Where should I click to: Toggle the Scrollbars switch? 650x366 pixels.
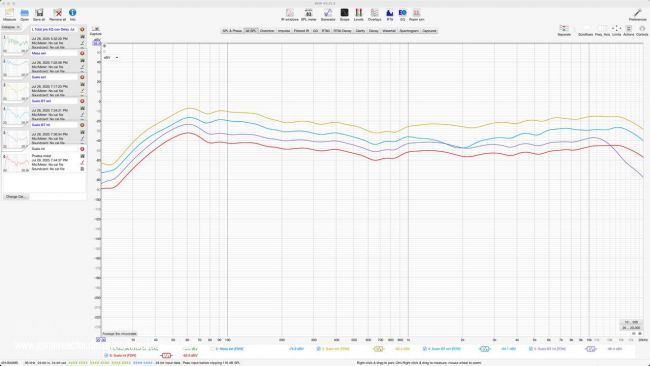pyautogui.click(x=586, y=30)
